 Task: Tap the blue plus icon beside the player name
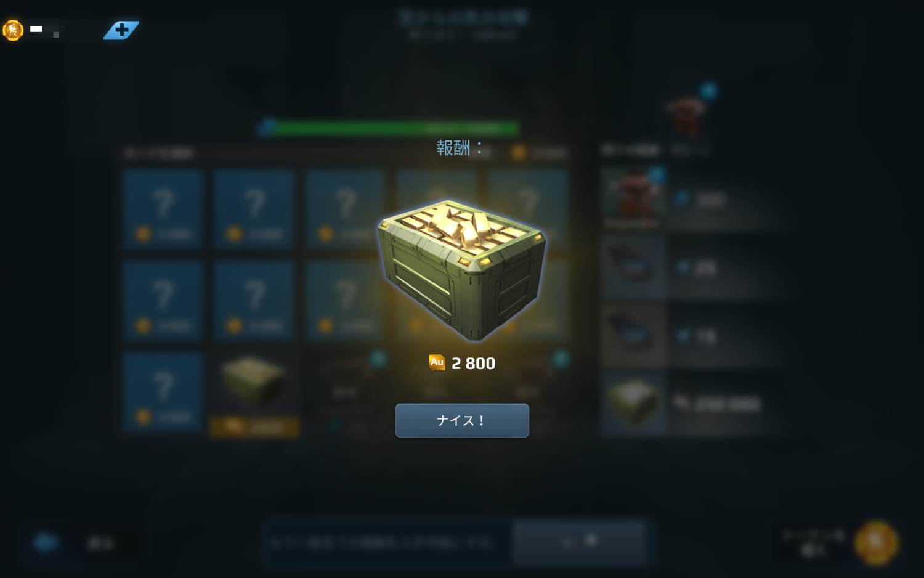click(x=121, y=30)
